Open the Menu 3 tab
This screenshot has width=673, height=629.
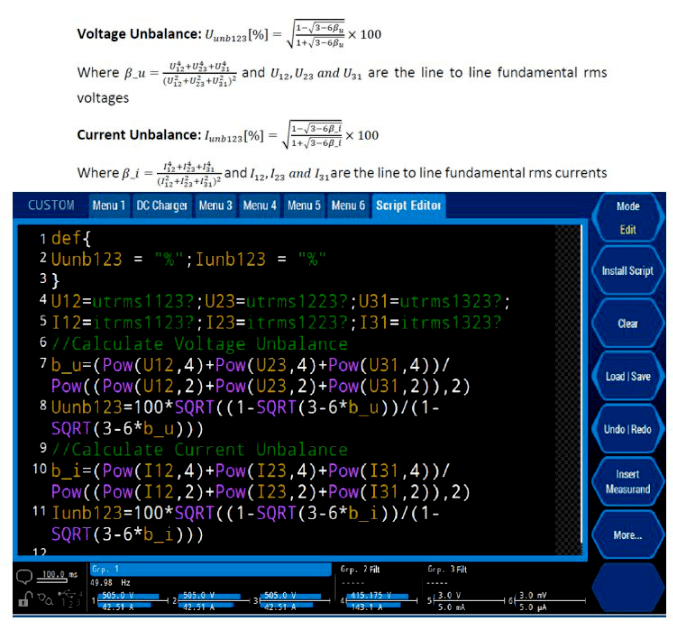[x=215, y=205]
